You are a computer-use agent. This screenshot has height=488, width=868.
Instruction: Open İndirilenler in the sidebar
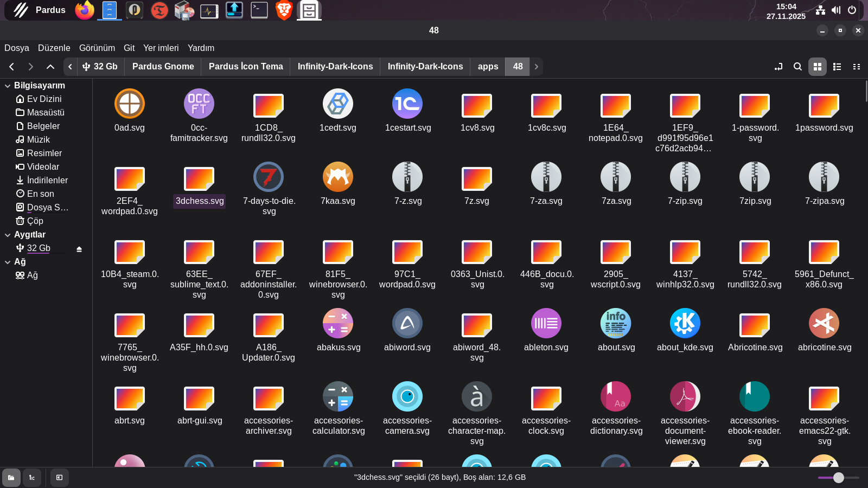[x=47, y=180]
